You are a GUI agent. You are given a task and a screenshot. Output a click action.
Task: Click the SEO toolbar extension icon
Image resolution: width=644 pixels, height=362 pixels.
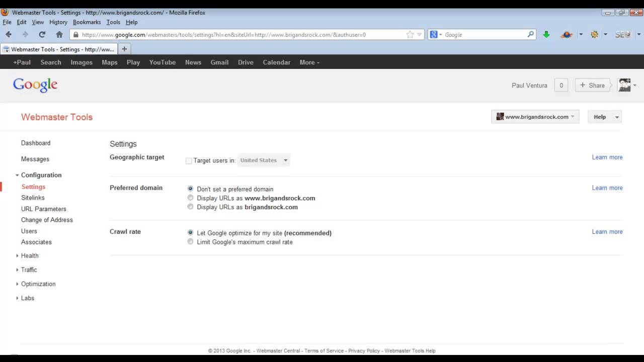(622, 35)
